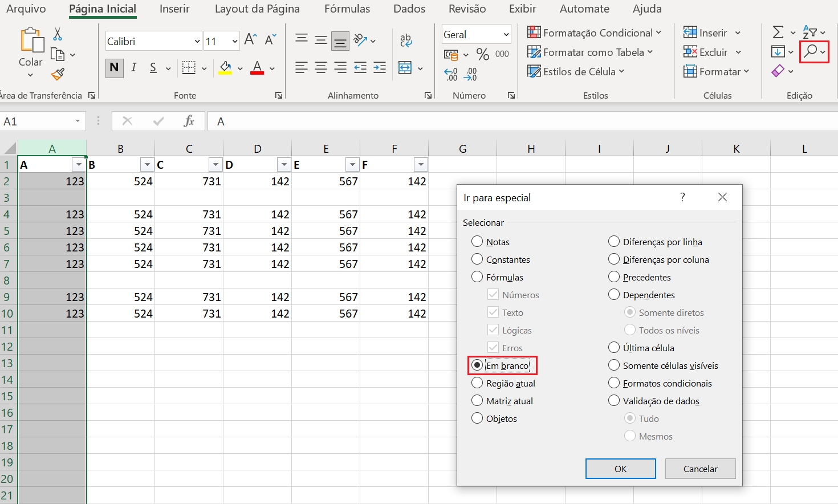This screenshot has width=838, height=504.
Task: Open the font size dropdown
Action: pos(235,41)
